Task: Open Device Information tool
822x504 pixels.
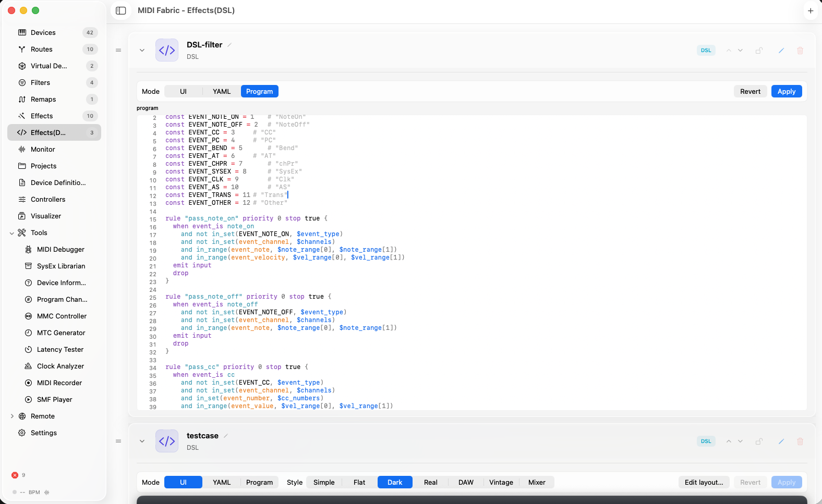Action: 54,282
